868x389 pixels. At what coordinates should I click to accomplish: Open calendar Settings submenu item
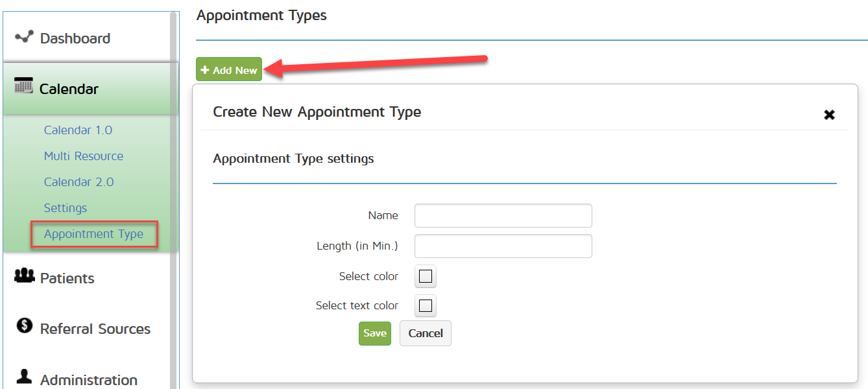[x=66, y=208]
